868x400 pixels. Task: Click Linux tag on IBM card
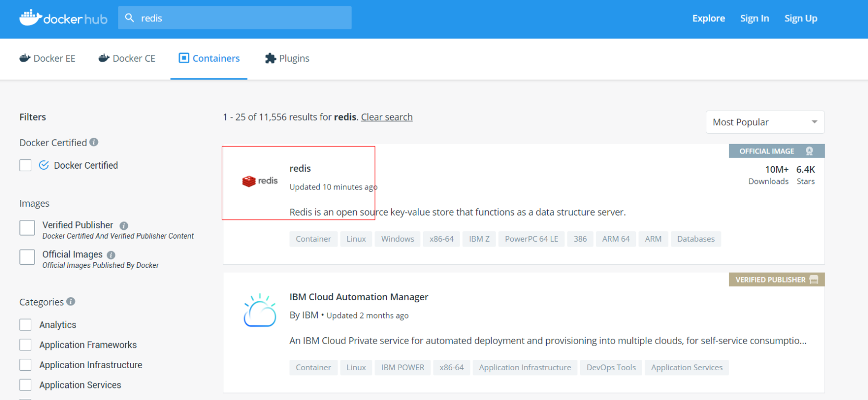tap(356, 367)
